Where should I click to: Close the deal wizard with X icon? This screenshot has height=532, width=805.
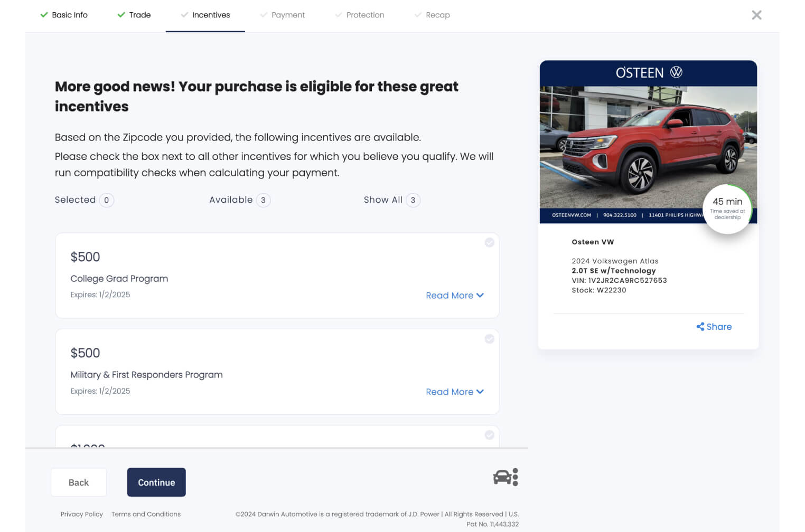(x=756, y=15)
